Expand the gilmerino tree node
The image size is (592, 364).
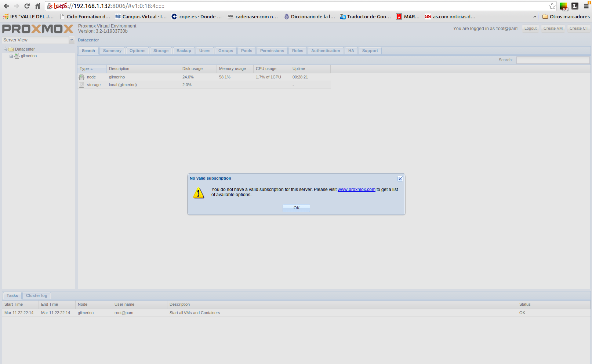[11, 56]
